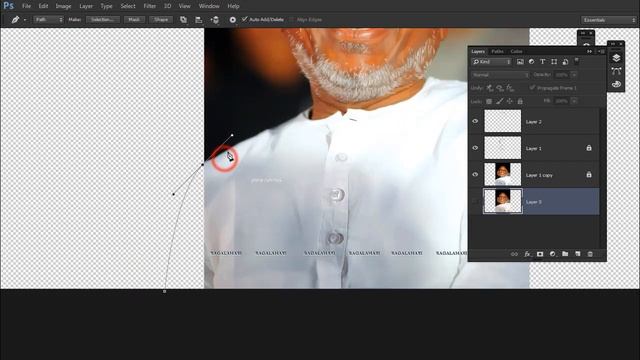This screenshot has height=360, width=640.
Task: Open the path alignment icon
Action: point(199,20)
